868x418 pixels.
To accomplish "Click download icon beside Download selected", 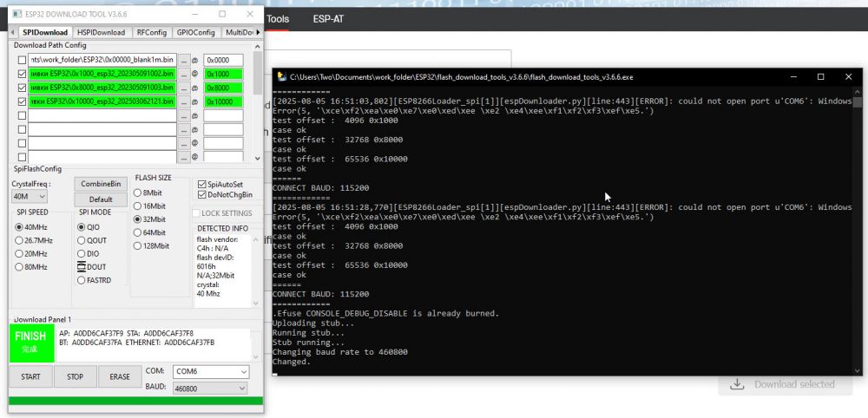I will (x=737, y=384).
